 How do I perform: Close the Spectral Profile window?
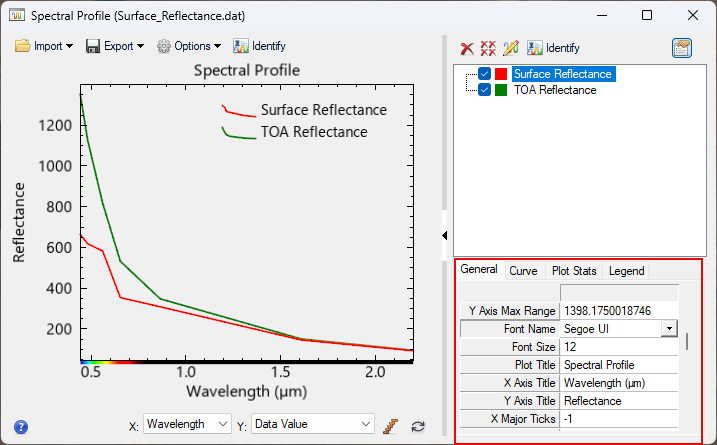[x=693, y=15]
